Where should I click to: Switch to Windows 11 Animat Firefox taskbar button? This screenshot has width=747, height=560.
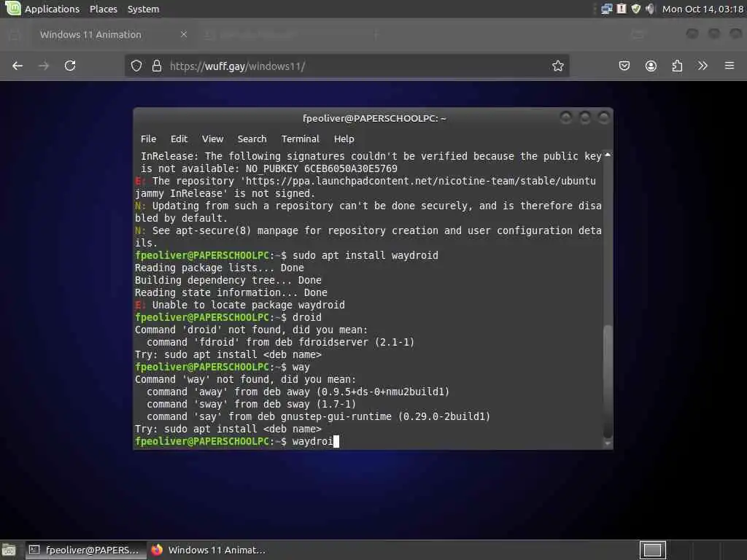(x=209, y=550)
